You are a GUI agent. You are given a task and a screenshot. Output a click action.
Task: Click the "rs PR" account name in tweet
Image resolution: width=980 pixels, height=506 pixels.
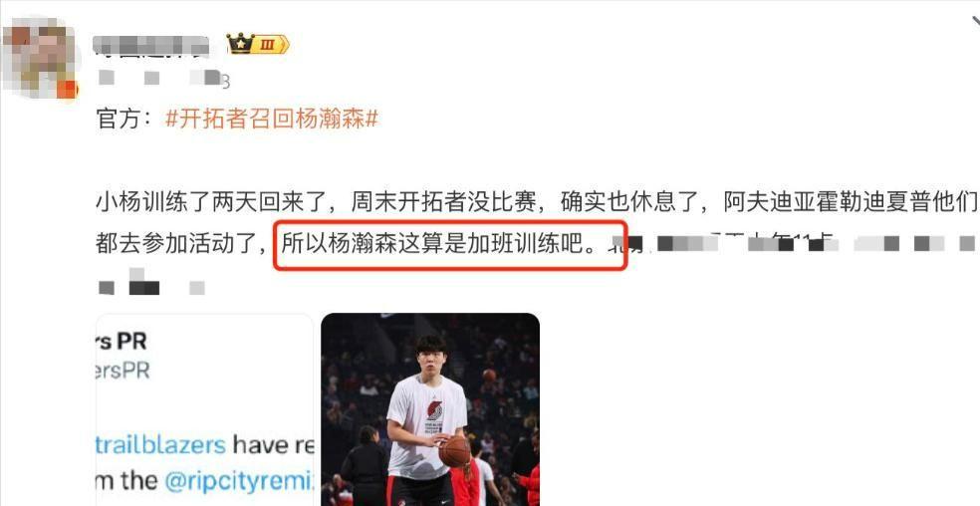[x=122, y=341]
